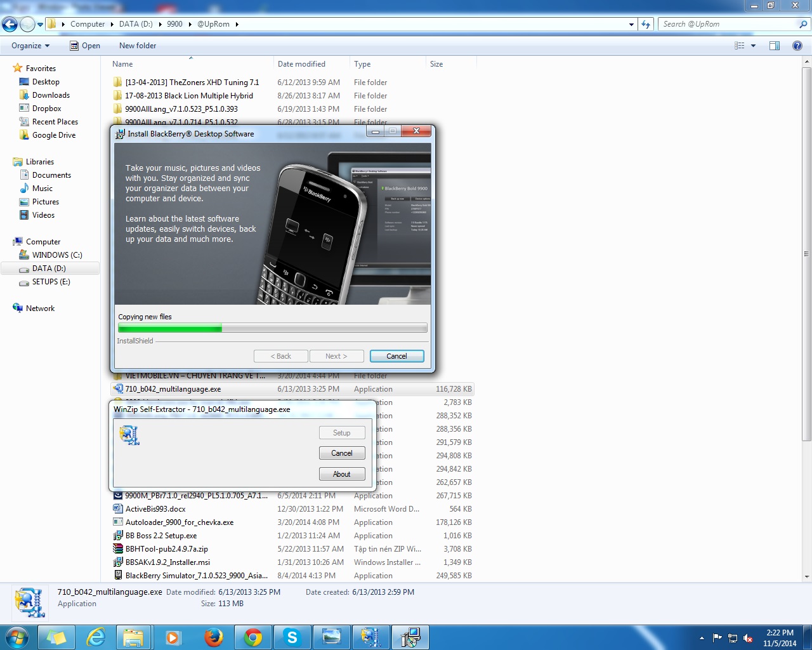Open the Organize dropdown menu
The height and width of the screenshot is (650, 812).
pos(30,46)
